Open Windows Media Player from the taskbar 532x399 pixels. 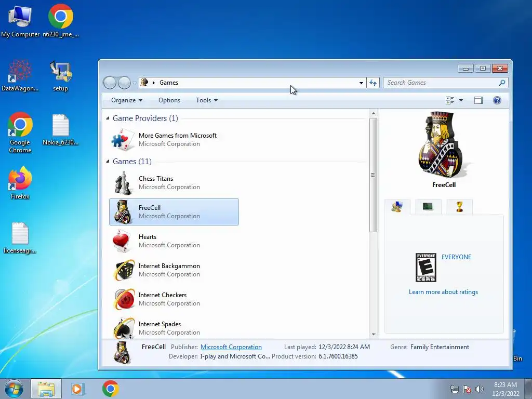78,389
